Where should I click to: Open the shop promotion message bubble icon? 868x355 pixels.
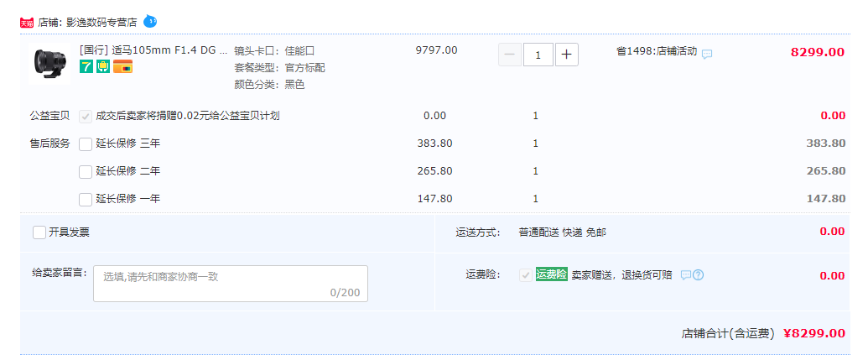[707, 55]
